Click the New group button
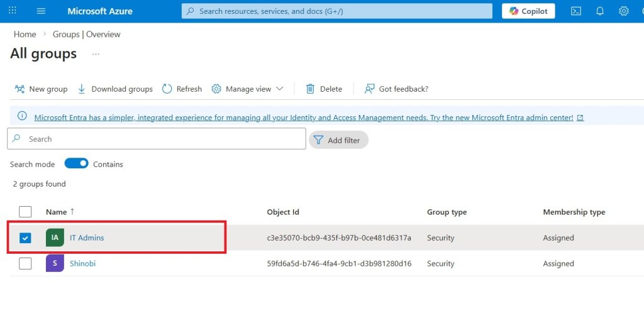 point(42,89)
